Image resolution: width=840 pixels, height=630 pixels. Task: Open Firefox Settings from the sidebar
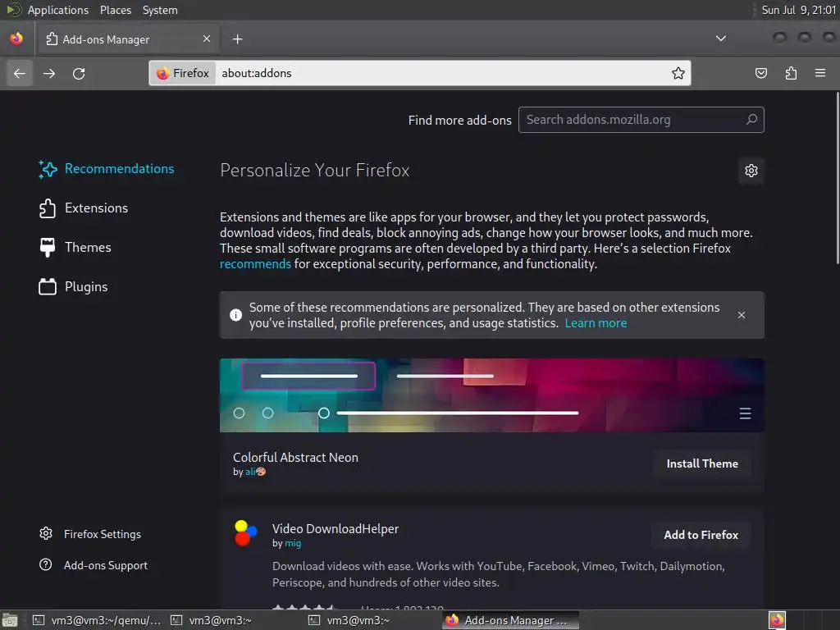(90, 534)
